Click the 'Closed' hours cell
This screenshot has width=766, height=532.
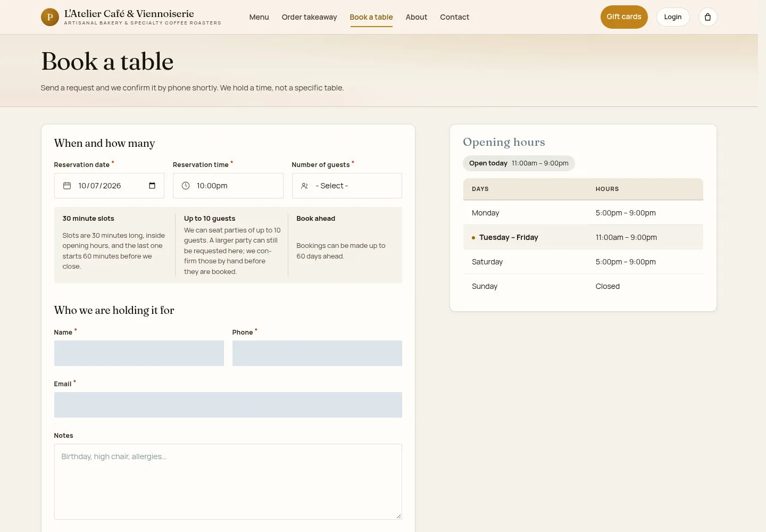[607, 286]
